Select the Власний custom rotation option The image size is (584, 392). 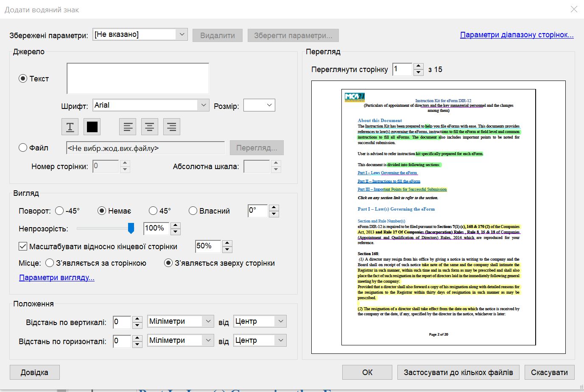pyautogui.click(x=193, y=211)
